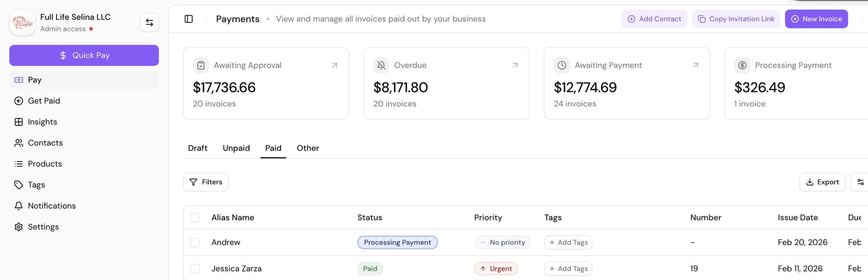Open Awaiting Approval via its arrow icon
The height and width of the screenshot is (280, 868).
(x=335, y=65)
